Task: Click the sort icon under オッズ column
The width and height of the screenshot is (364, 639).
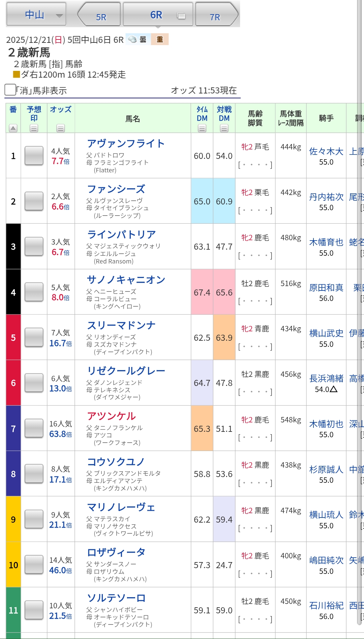Action: pos(61,128)
